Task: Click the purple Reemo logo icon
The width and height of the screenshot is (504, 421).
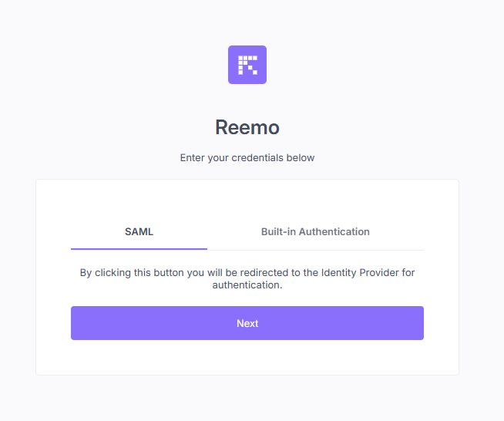Action: pos(247,65)
